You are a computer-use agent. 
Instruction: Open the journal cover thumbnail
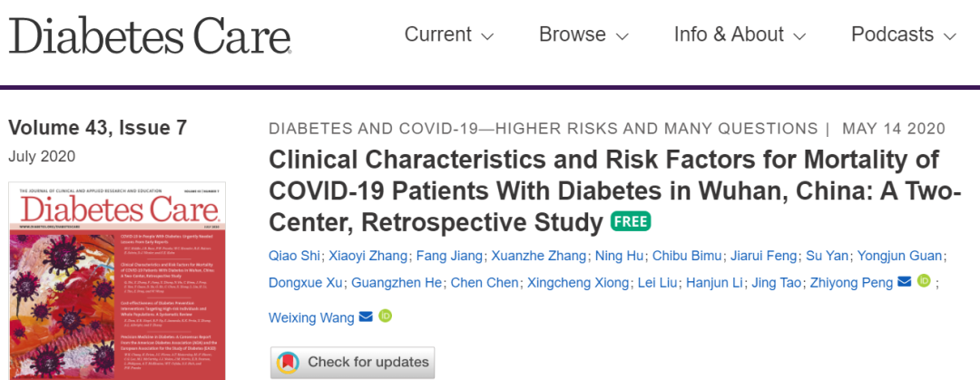click(x=117, y=281)
